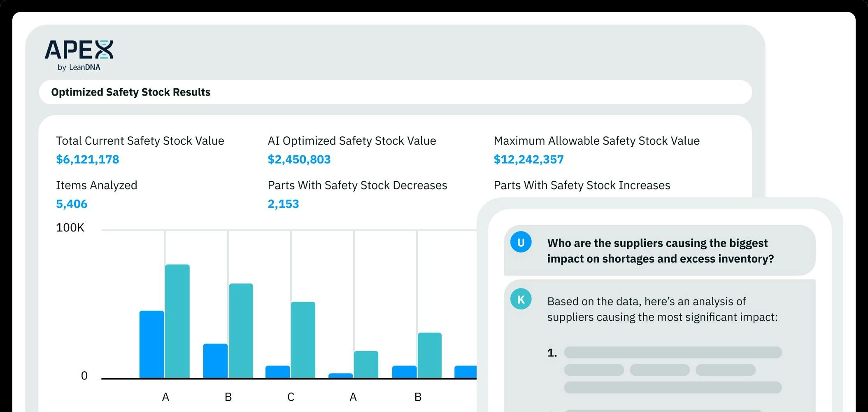Click the DNA-shaped X in the APEX logo

pyautogui.click(x=104, y=50)
